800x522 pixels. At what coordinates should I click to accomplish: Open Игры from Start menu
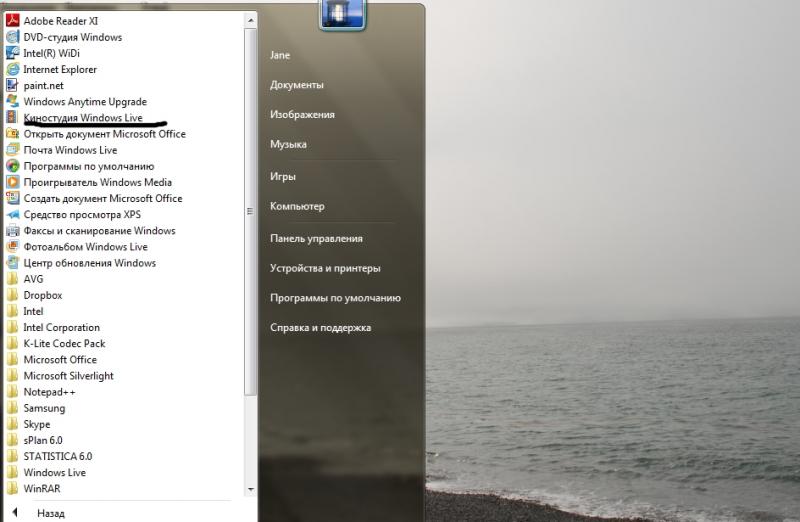[x=283, y=177]
